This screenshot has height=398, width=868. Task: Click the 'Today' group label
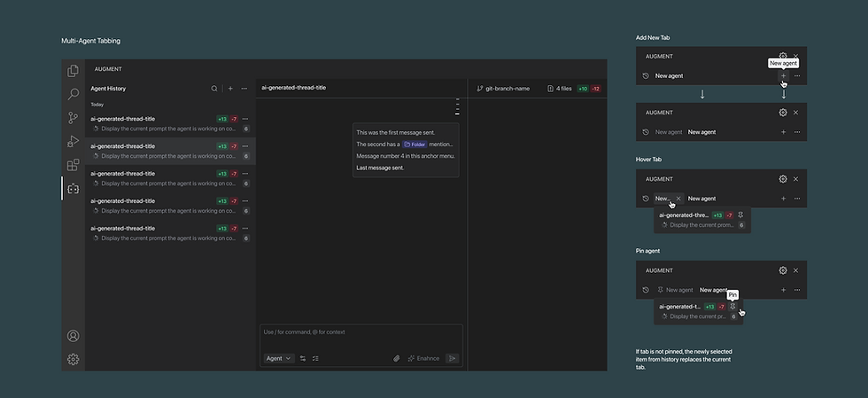pos(97,105)
